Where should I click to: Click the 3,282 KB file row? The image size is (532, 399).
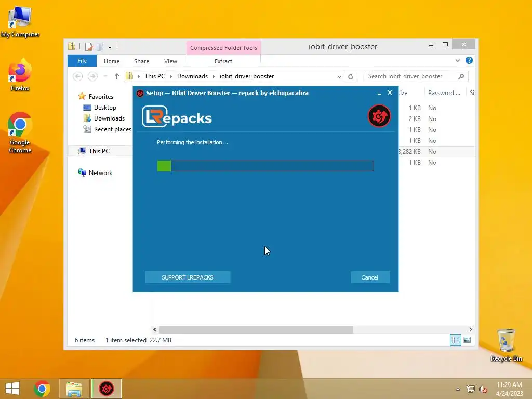[x=436, y=151]
